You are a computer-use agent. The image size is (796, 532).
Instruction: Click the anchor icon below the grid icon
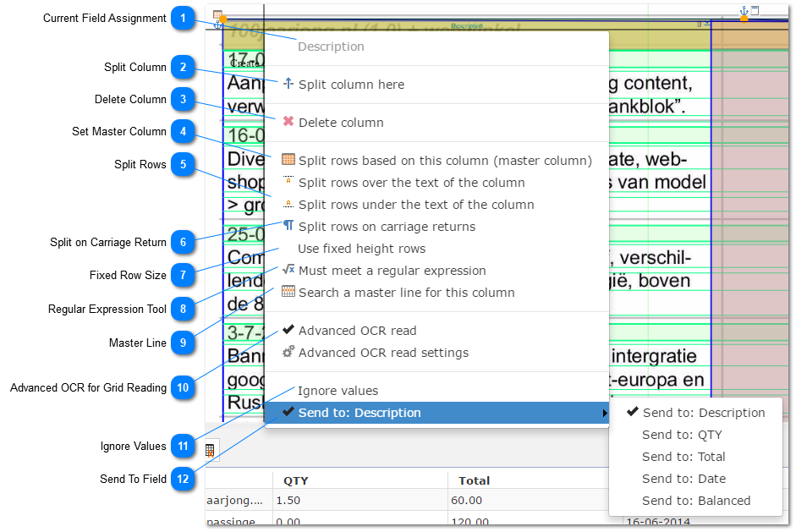(217, 25)
